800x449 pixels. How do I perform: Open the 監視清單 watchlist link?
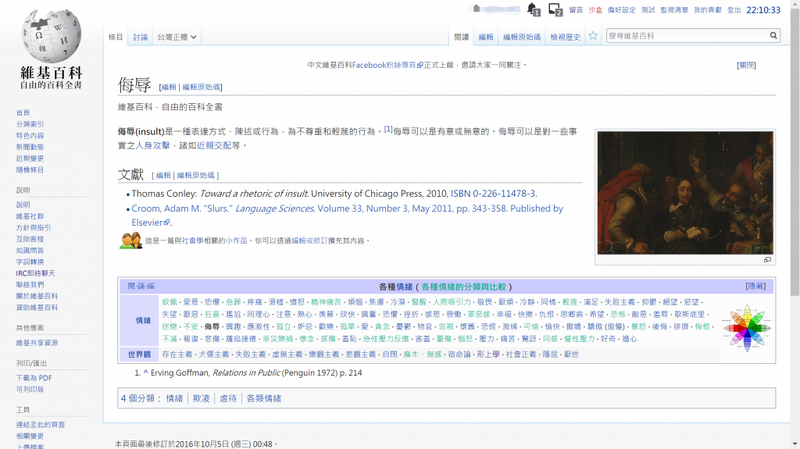coord(674,10)
